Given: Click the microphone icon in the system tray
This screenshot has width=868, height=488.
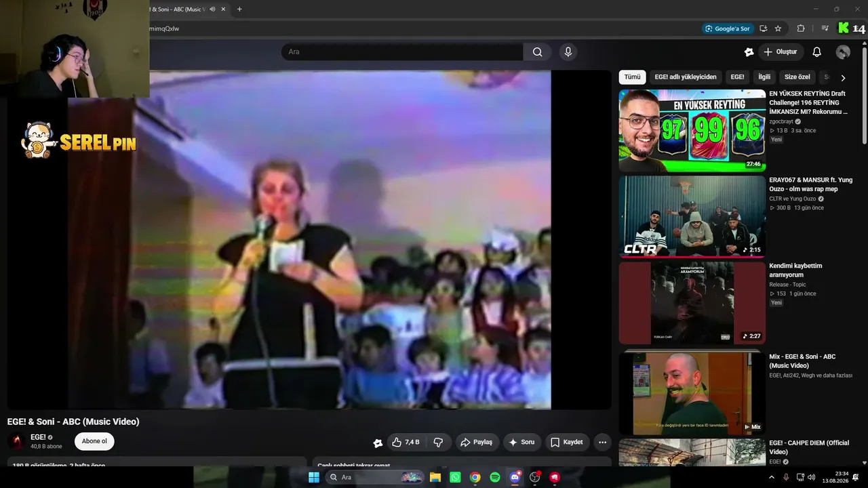Looking at the screenshot, I should point(786,477).
